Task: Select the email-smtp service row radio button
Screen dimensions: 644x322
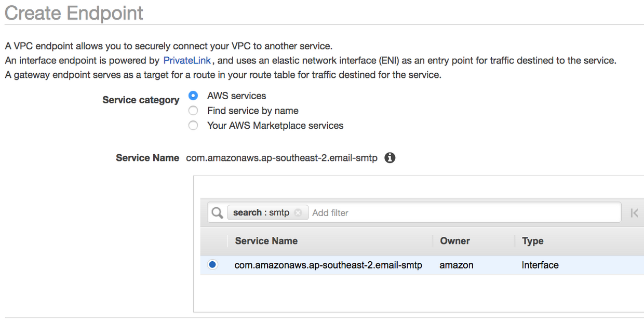Action: [x=212, y=265]
